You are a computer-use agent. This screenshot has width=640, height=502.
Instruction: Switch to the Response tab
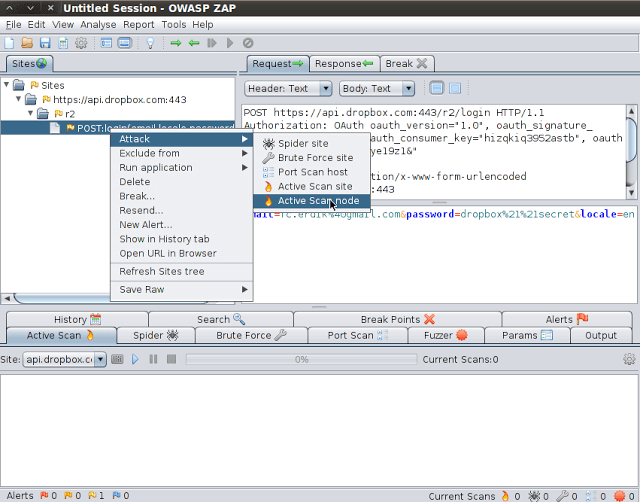[344, 64]
